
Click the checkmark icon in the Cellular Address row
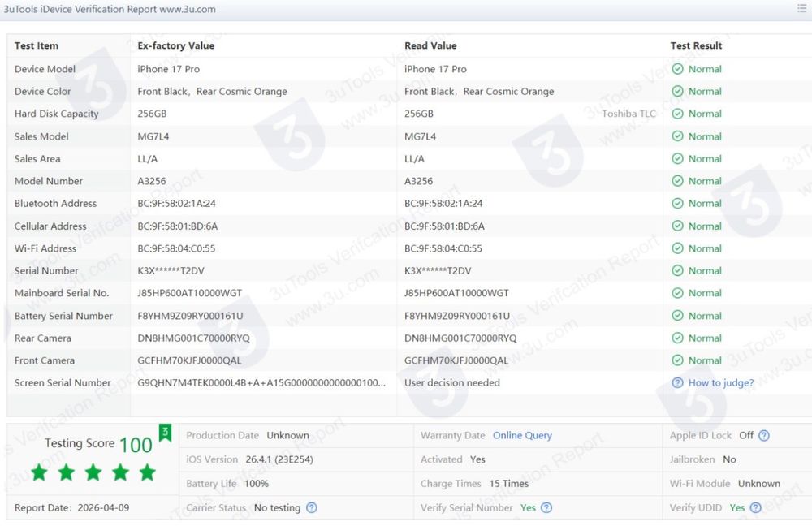[x=677, y=226]
